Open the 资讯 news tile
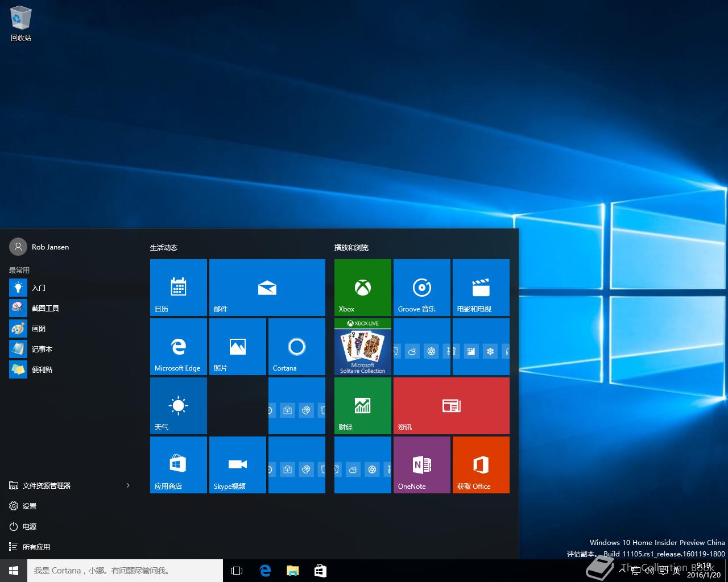The image size is (728, 582). click(452, 406)
